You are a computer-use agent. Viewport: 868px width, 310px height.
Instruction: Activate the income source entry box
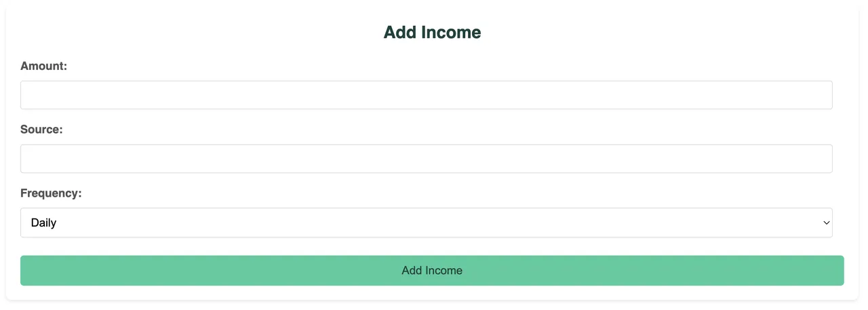pyautogui.click(x=426, y=159)
